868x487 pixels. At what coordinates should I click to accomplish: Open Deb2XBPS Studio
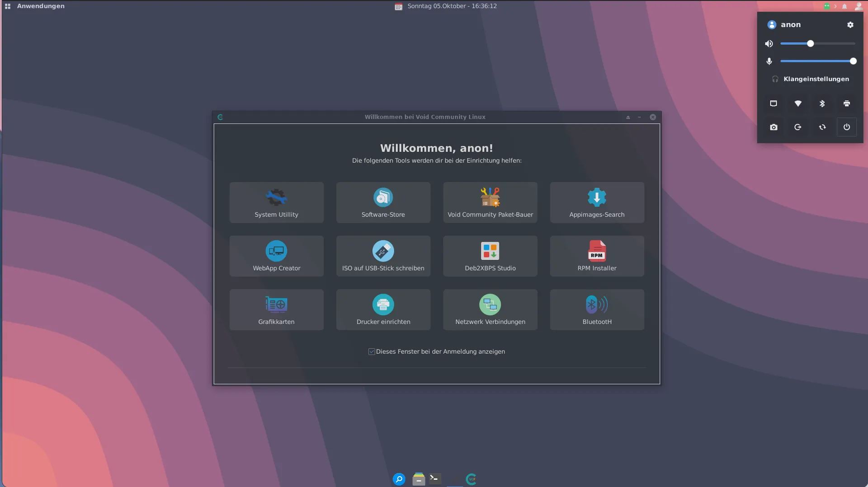tap(490, 256)
